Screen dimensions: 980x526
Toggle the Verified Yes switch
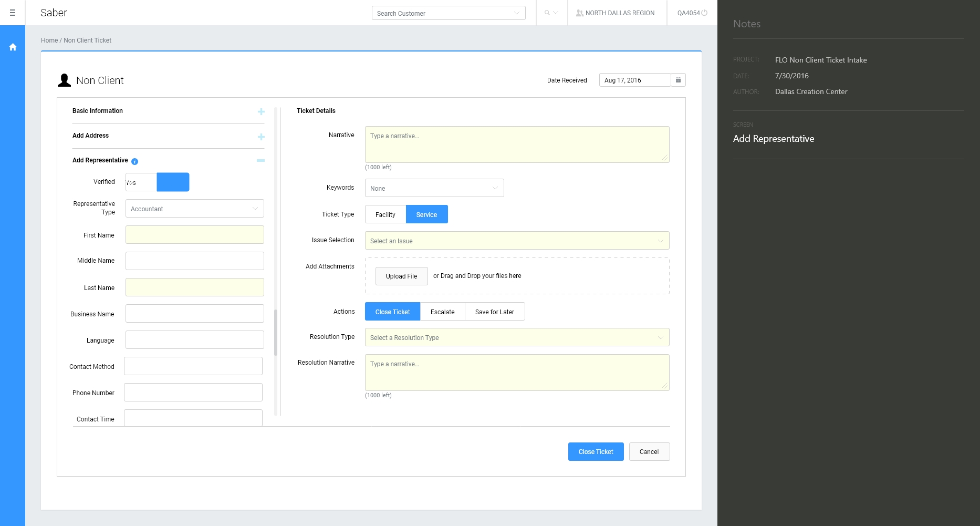pyautogui.click(x=158, y=182)
